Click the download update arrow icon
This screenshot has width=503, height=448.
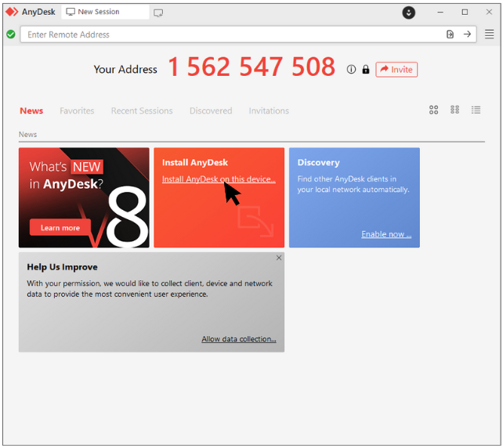[x=408, y=13]
